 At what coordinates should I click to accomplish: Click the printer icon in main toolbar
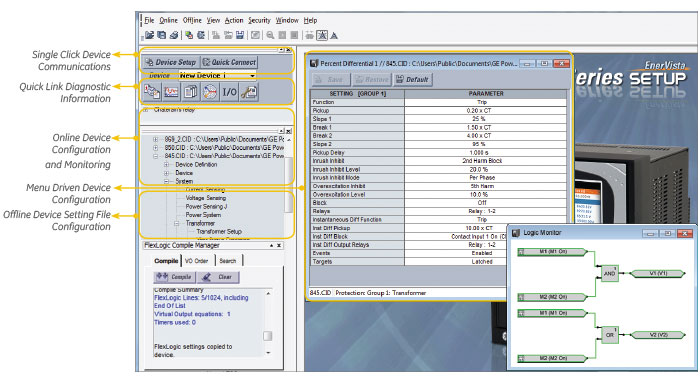pos(174,35)
